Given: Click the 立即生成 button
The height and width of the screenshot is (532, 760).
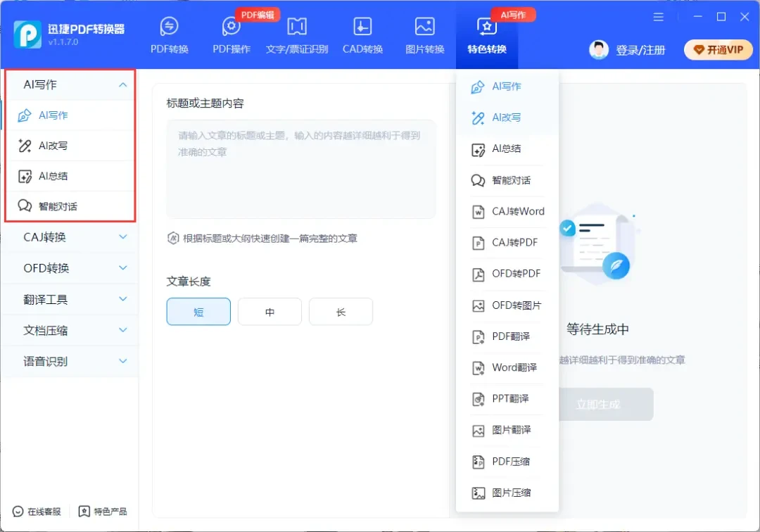Looking at the screenshot, I should point(605,404).
